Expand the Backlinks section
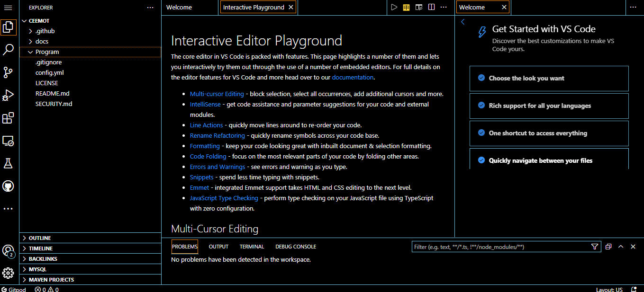This screenshot has height=292, width=644. coord(90,259)
